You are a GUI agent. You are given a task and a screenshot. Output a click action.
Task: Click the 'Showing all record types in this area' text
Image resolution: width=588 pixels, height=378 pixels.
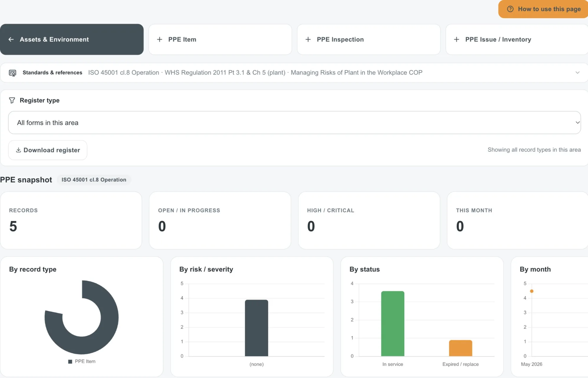coord(534,150)
